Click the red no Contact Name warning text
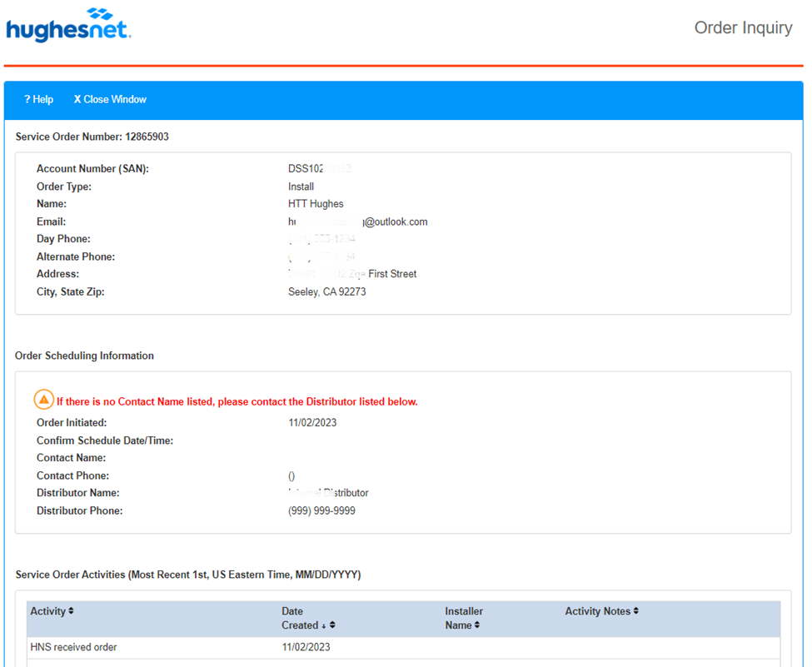Image resolution: width=812 pixels, height=667 pixels. point(237,401)
